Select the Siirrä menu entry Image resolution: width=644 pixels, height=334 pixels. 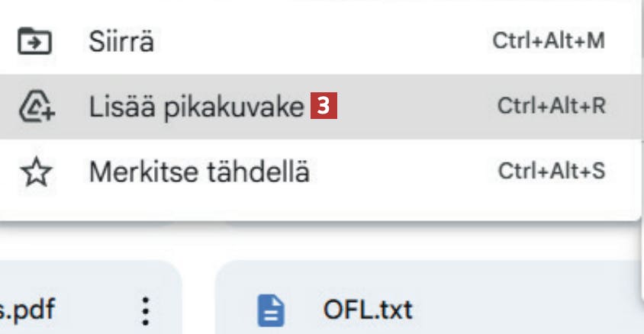tap(305, 42)
